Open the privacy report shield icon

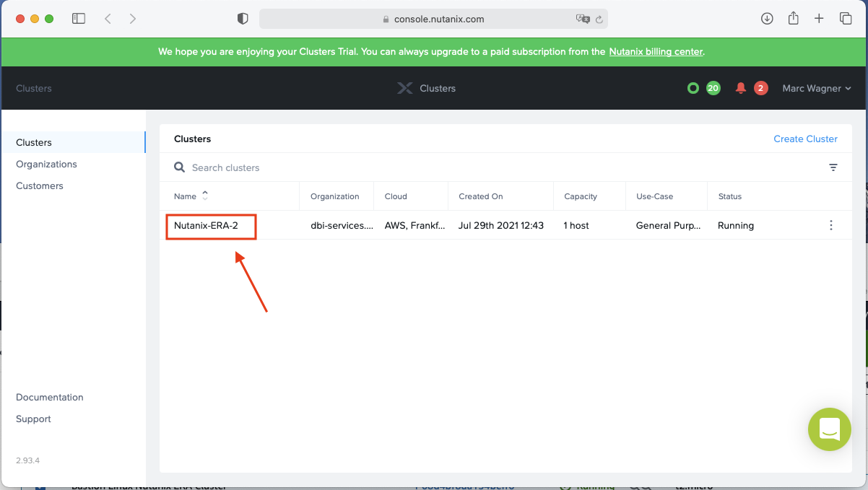[x=243, y=19]
